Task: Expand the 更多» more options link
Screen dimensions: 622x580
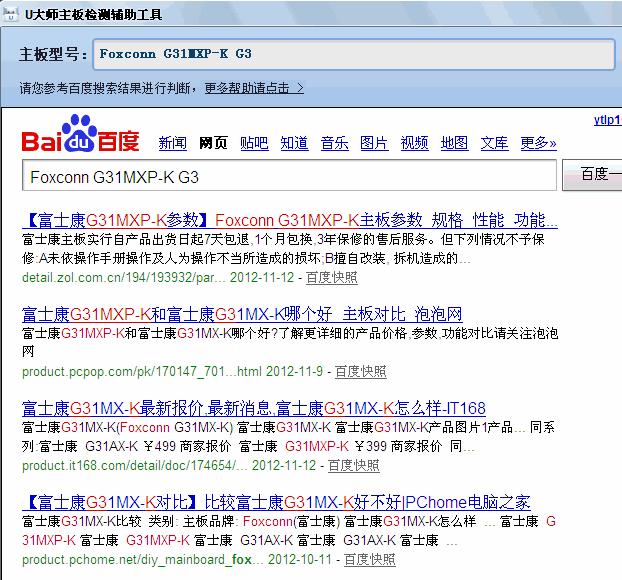Action: [x=538, y=143]
